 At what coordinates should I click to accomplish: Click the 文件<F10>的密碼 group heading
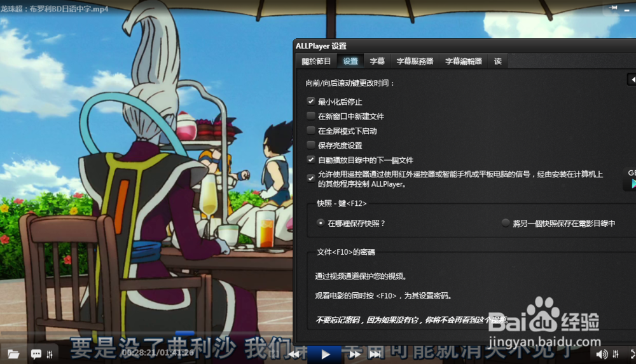point(345,252)
